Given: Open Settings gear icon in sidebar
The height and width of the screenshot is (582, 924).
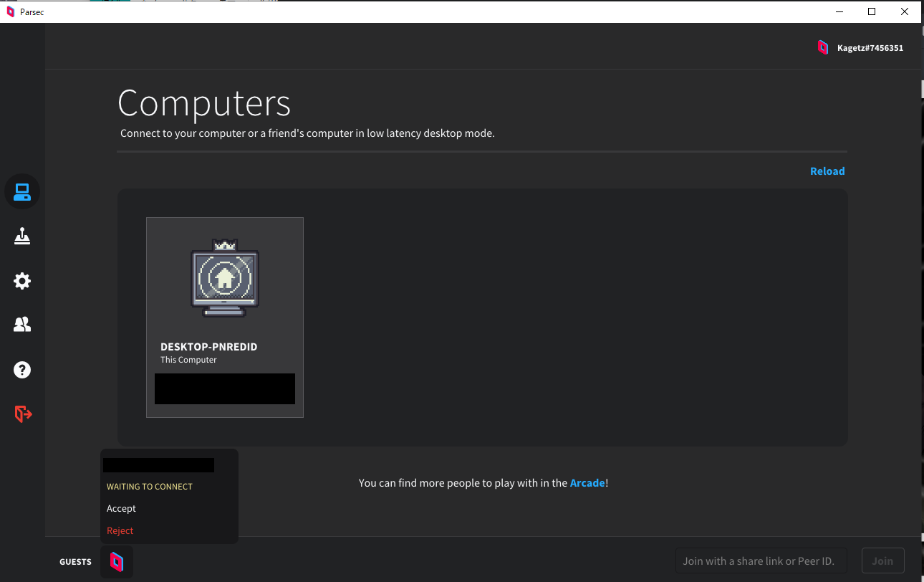Looking at the screenshot, I should pyautogui.click(x=22, y=281).
